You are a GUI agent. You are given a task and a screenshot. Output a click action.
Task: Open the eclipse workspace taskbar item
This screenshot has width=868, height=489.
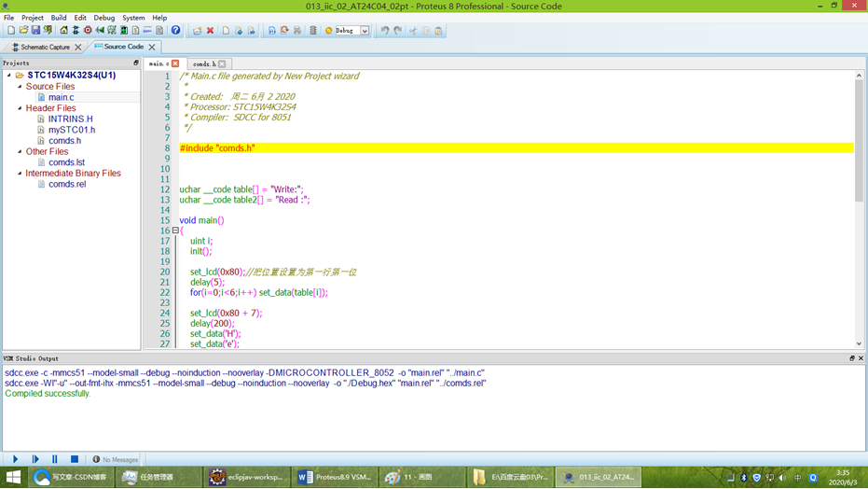click(x=246, y=477)
